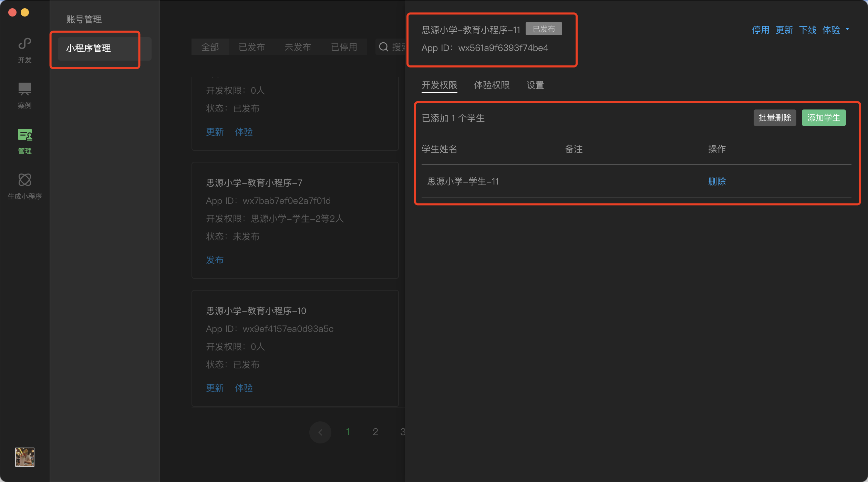Select 小程序管理 menu item
This screenshot has height=482, width=868.
[89, 48]
